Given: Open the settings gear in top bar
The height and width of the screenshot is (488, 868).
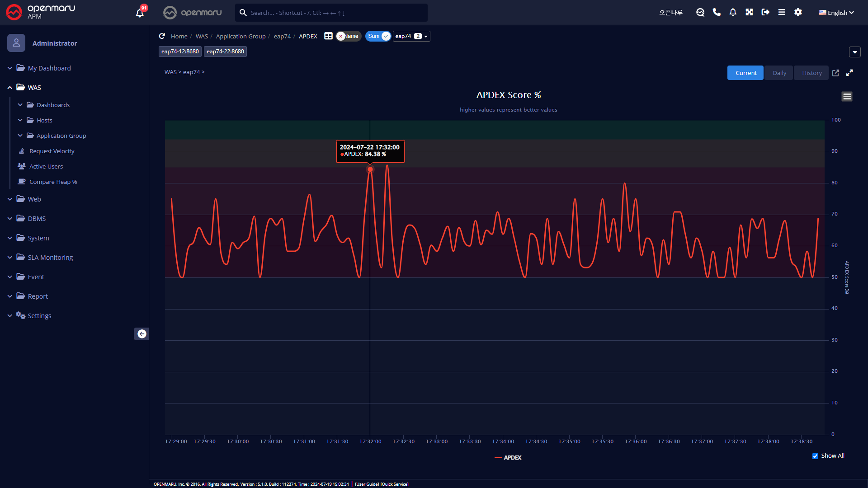Looking at the screenshot, I should pos(798,12).
